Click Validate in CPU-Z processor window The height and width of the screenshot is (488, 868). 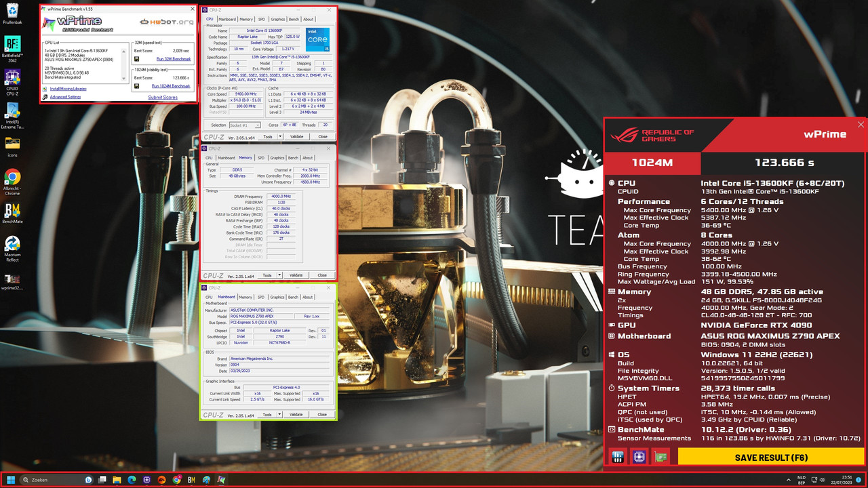pyautogui.click(x=296, y=136)
